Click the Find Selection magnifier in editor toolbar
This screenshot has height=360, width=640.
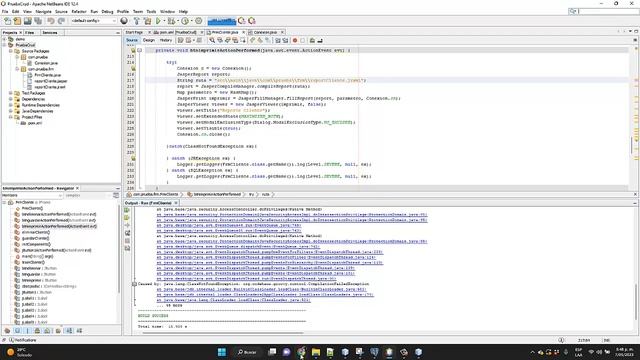coord(212,40)
